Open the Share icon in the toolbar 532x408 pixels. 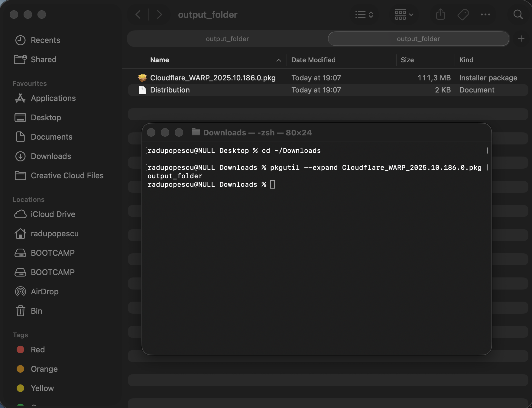pos(440,14)
